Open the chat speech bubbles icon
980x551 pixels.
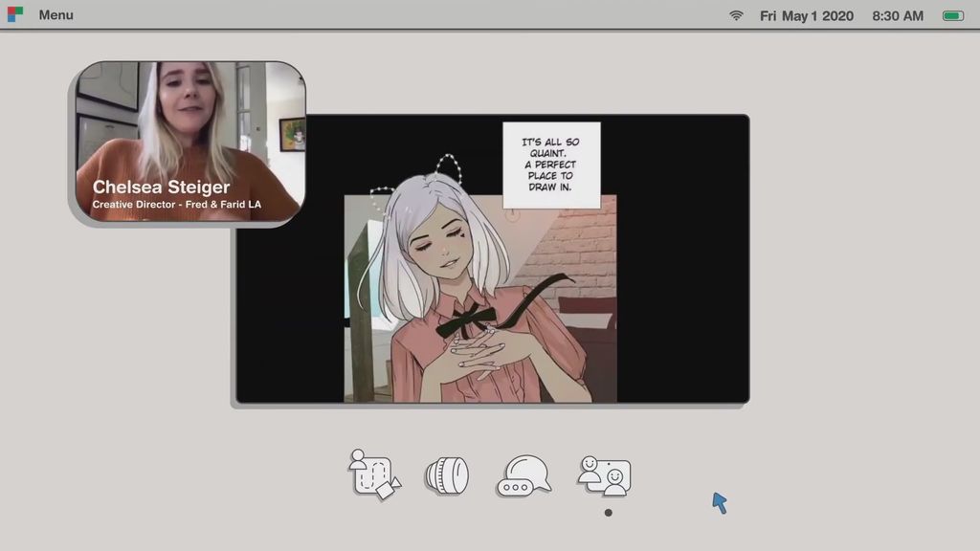[x=523, y=476]
